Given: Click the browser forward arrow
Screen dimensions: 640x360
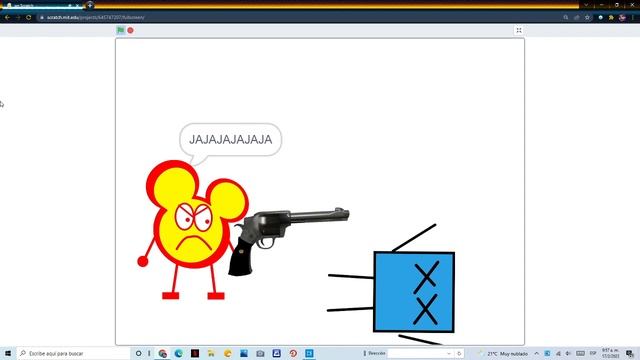Looking at the screenshot, I should pyautogui.click(x=18, y=18).
